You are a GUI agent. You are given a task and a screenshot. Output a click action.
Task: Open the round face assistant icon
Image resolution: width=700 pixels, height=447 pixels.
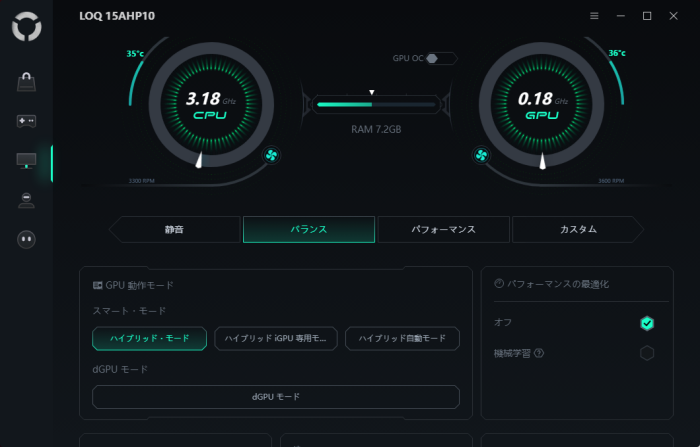click(x=26, y=239)
